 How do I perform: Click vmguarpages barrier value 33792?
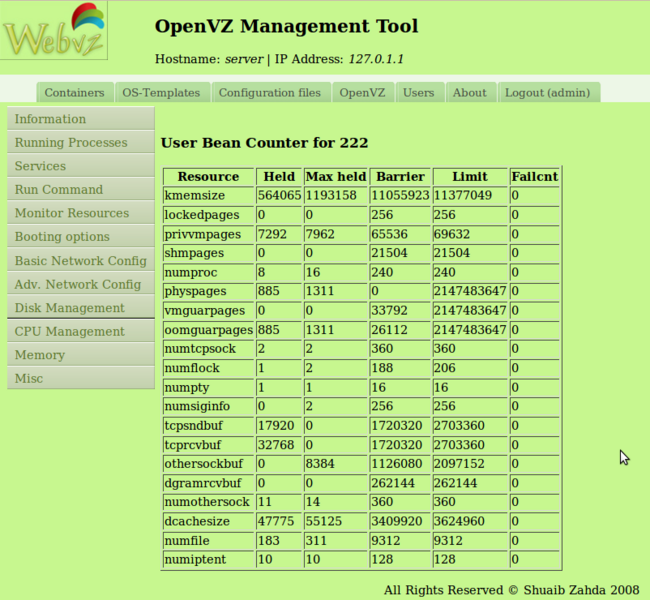400,311
